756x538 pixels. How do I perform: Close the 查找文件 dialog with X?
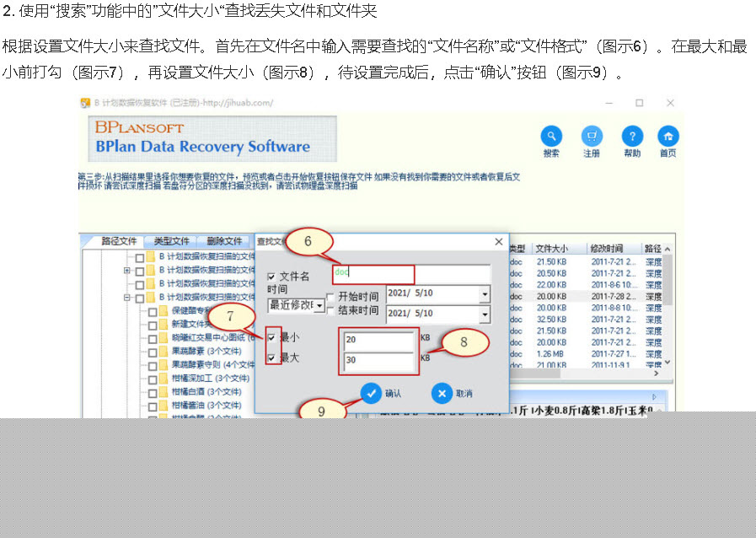(499, 242)
